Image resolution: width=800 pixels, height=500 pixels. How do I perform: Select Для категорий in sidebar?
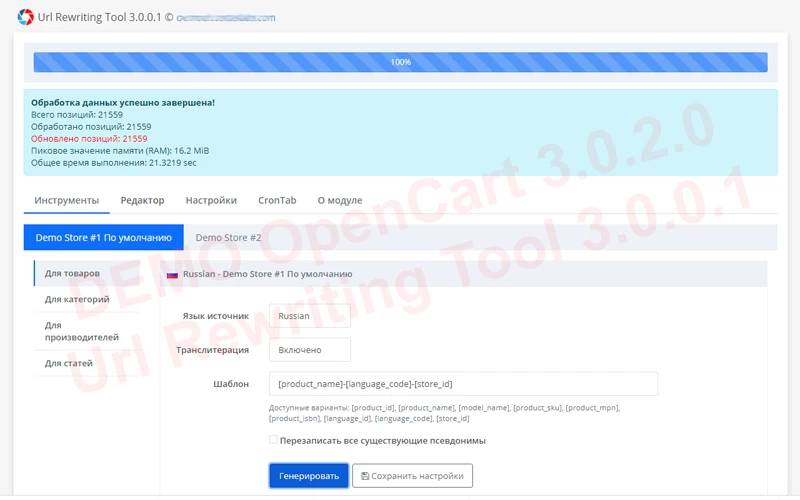click(87, 299)
